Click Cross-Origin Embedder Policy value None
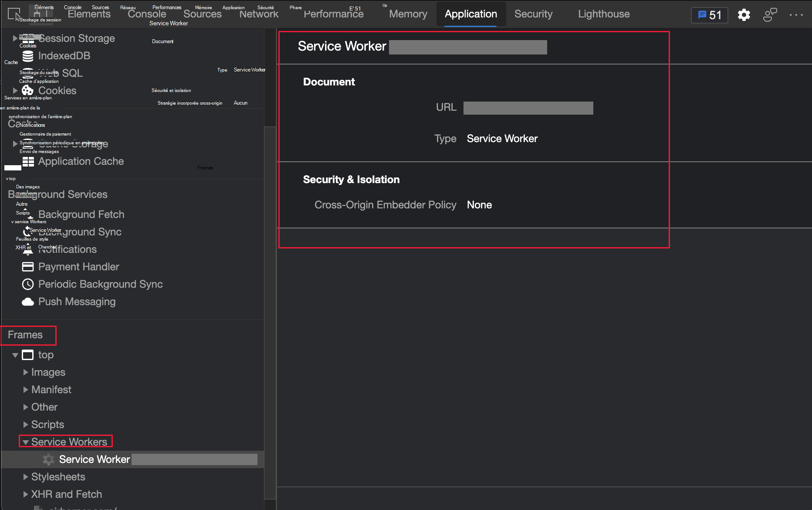 point(479,205)
